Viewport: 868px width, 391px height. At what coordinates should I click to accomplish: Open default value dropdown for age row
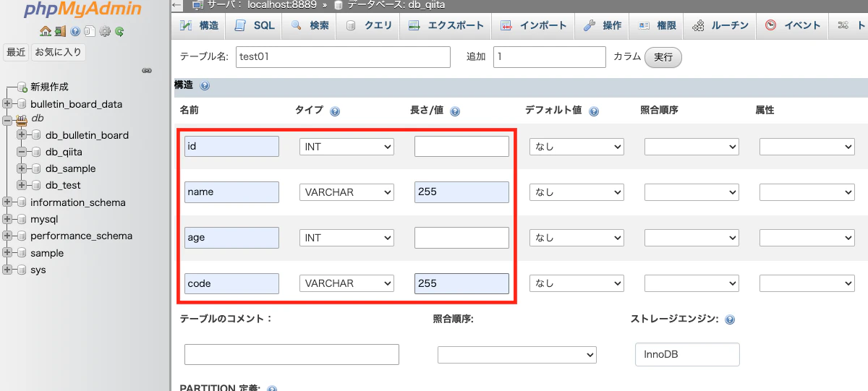(576, 238)
